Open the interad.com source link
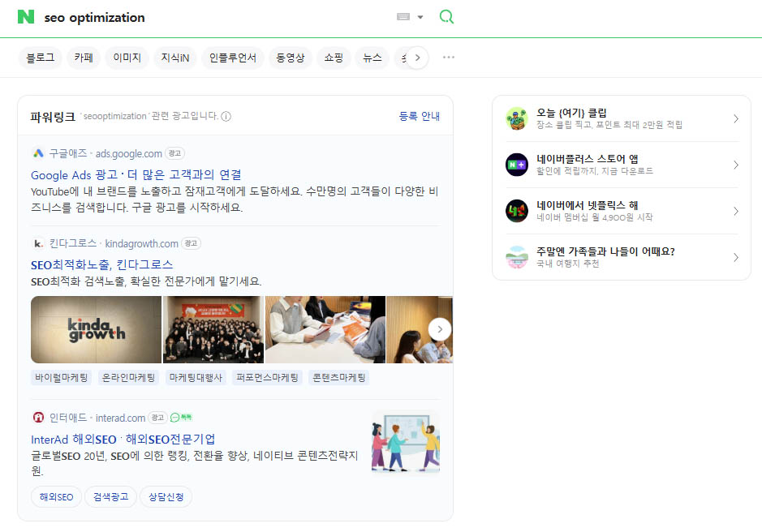Image resolution: width=762 pixels, height=532 pixels. [x=120, y=418]
